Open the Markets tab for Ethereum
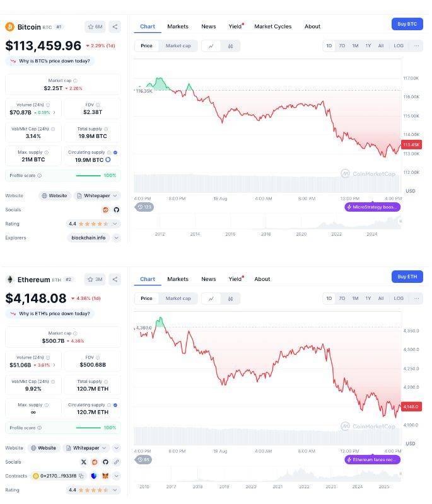Viewport: 432px width, 504px height. click(x=177, y=279)
